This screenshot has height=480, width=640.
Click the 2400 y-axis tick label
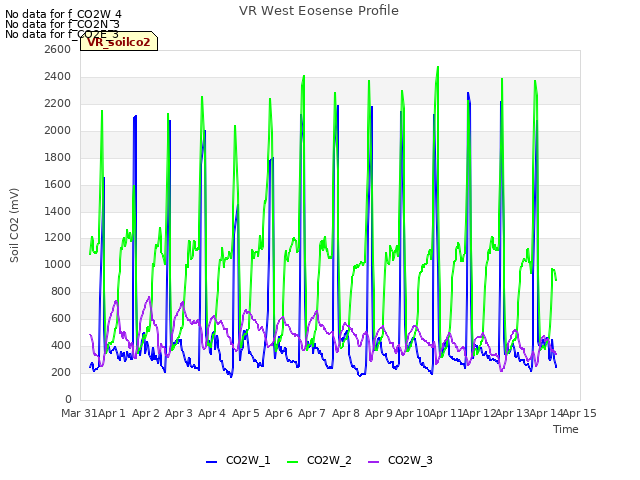pyautogui.click(x=58, y=76)
